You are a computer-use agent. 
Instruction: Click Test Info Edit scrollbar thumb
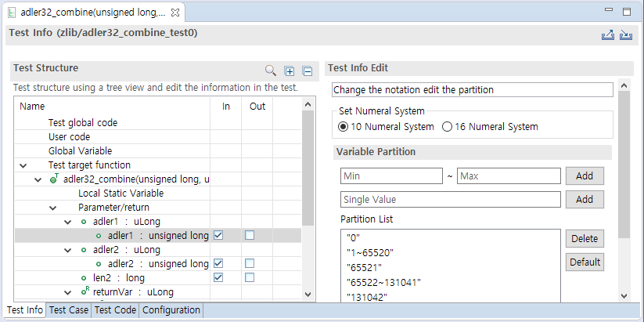pyautogui.click(x=624, y=165)
